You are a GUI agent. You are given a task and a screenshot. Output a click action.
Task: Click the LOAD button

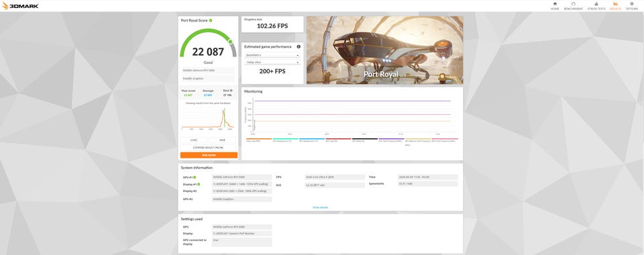pos(194,140)
